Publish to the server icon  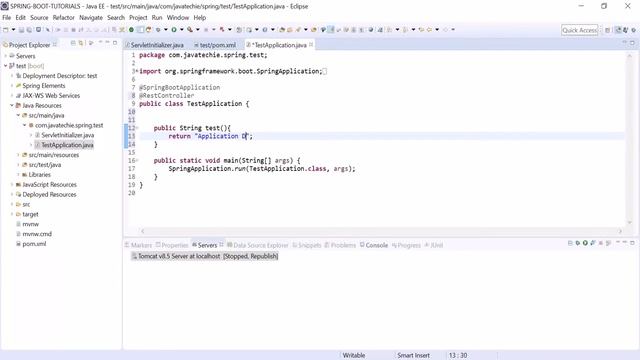[x=608, y=243]
